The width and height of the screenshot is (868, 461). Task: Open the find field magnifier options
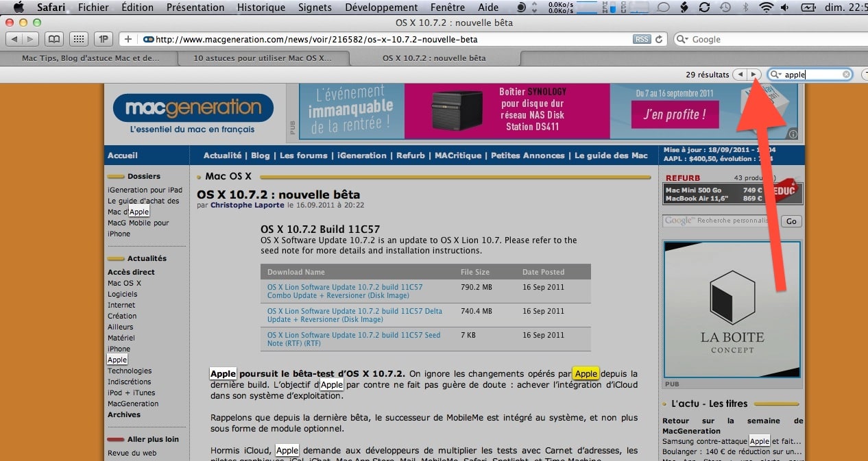tap(776, 75)
